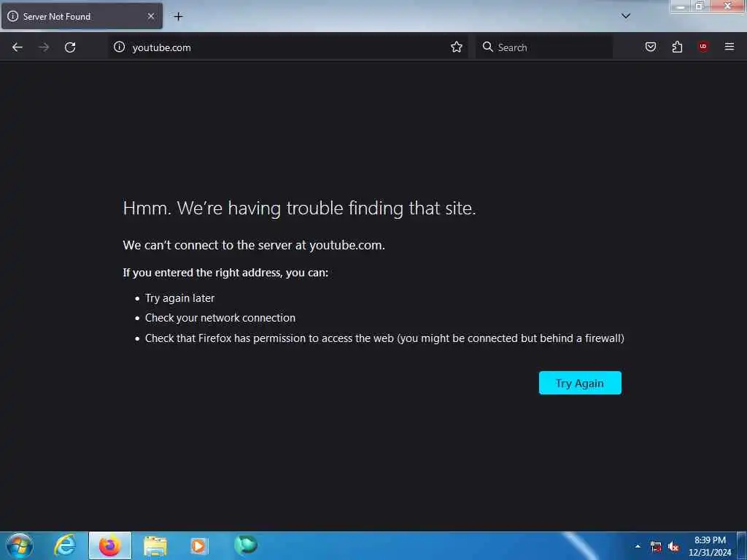The width and height of the screenshot is (747, 560).
Task: Open the Windows Start menu orb
Action: [20, 545]
